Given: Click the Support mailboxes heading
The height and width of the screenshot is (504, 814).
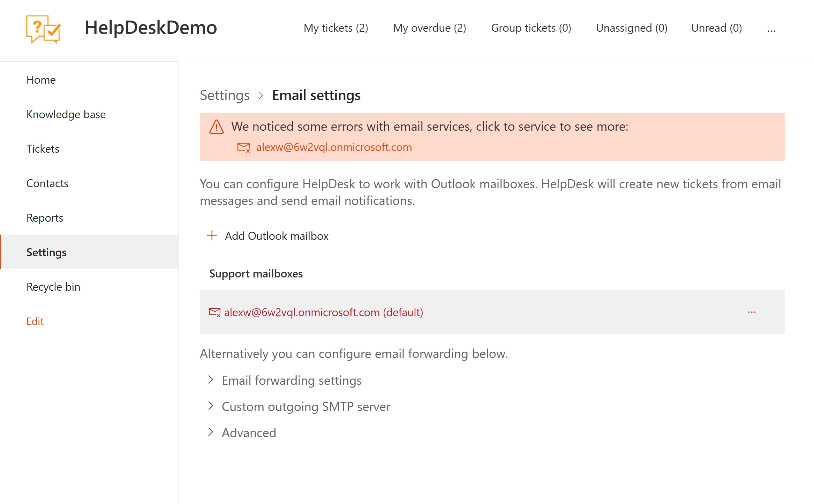Looking at the screenshot, I should point(256,274).
